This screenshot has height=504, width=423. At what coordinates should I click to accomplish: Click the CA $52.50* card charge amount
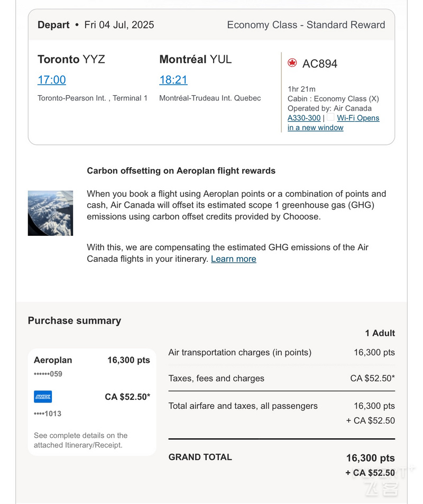pyautogui.click(x=127, y=397)
